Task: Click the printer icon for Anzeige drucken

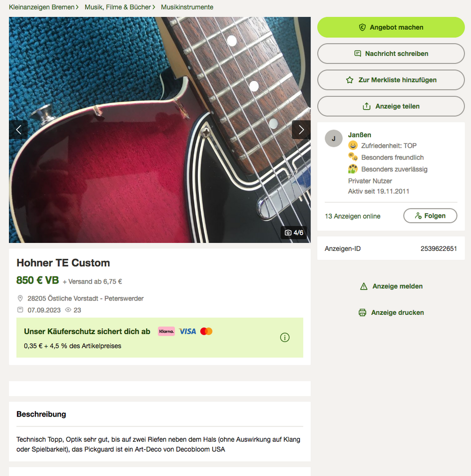Action: (362, 312)
